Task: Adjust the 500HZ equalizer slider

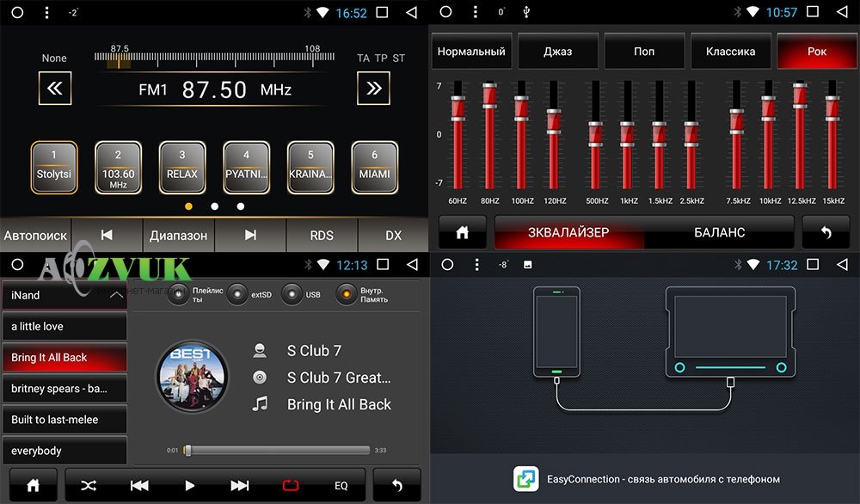Action: tap(596, 134)
